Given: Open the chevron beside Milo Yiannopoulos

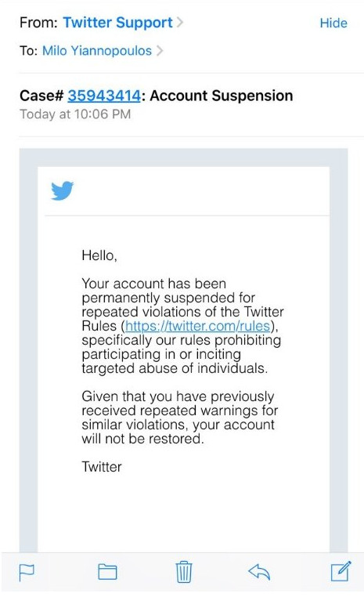Looking at the screenshot, I should tap(160, 51).
